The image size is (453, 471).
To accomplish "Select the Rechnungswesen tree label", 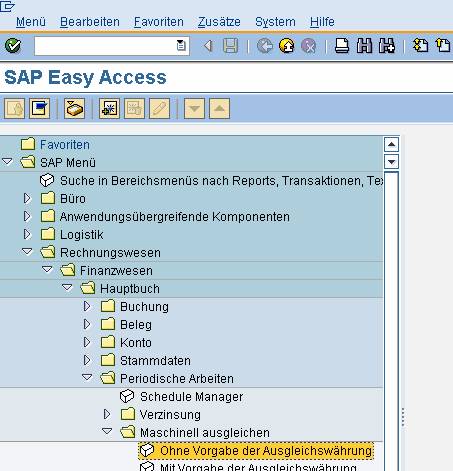I will pyautogui.click(x=110, y=253).
